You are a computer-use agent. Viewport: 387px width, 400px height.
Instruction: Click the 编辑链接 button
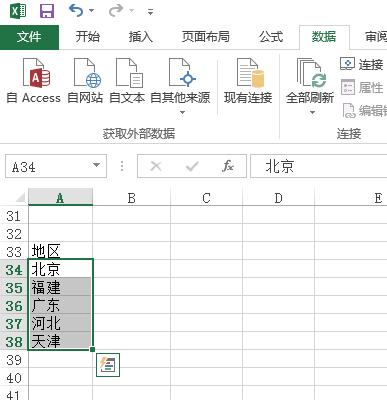pos(364,111)
